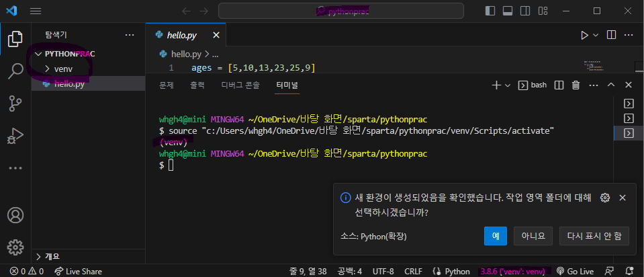Open the hamburger application menu

click(36, 11)
